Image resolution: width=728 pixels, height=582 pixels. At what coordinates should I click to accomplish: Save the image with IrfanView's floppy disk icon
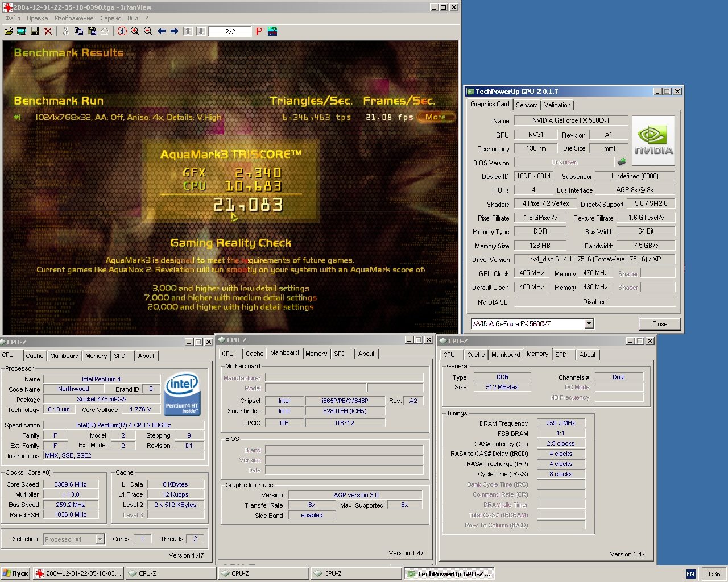pos(35,31)
